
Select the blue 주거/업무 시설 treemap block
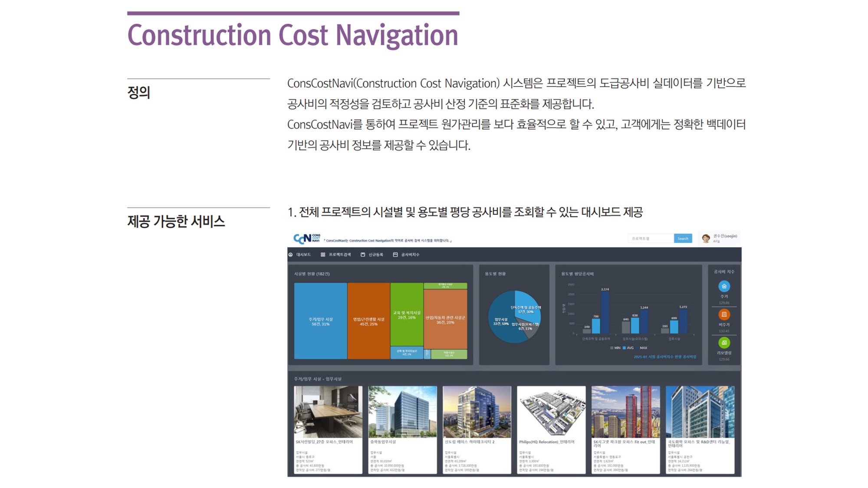click(x=321, y=321)
